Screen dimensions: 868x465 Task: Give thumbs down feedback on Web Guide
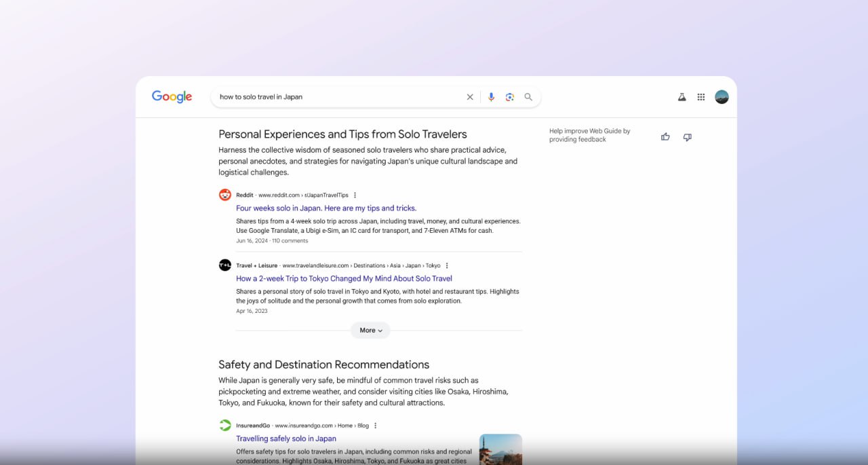(x=687, y=137)
